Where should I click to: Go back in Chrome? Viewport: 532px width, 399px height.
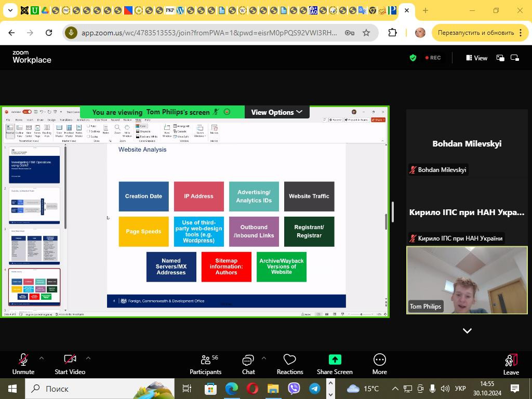pos(11,33)
